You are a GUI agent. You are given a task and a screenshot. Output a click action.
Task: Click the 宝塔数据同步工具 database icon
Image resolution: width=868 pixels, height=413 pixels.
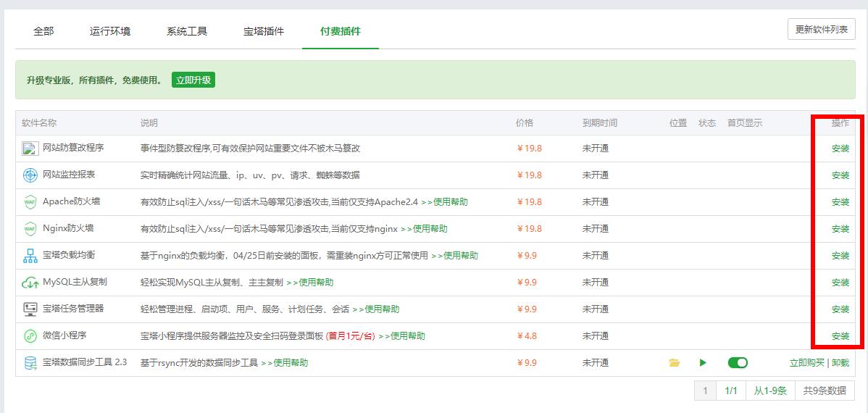(30, 363)
